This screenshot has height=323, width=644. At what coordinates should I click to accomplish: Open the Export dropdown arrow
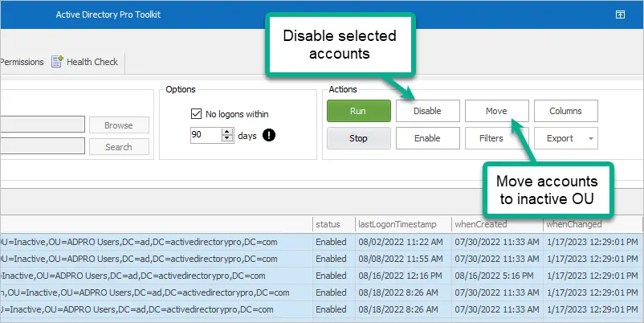tap(591, 138)
